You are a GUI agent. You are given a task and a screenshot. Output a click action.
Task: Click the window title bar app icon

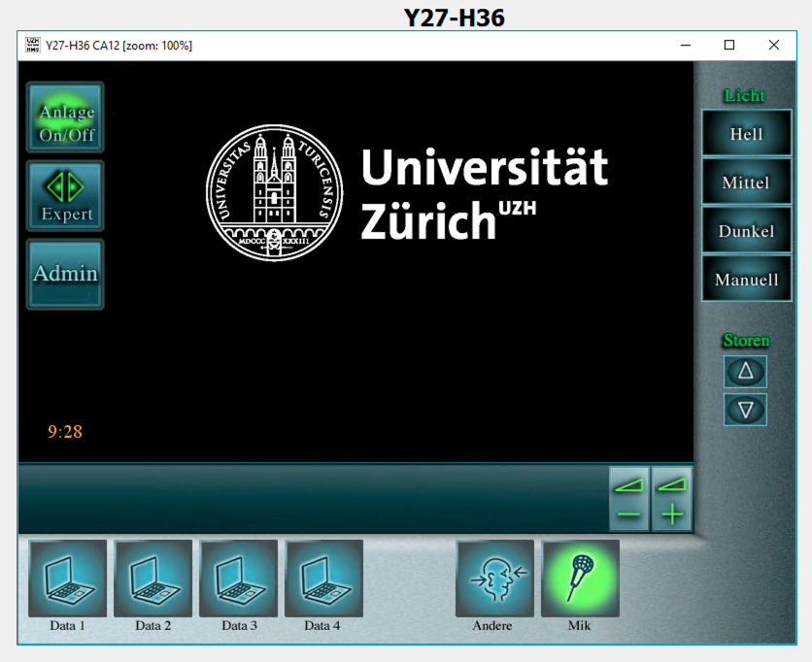click(32, 45)
